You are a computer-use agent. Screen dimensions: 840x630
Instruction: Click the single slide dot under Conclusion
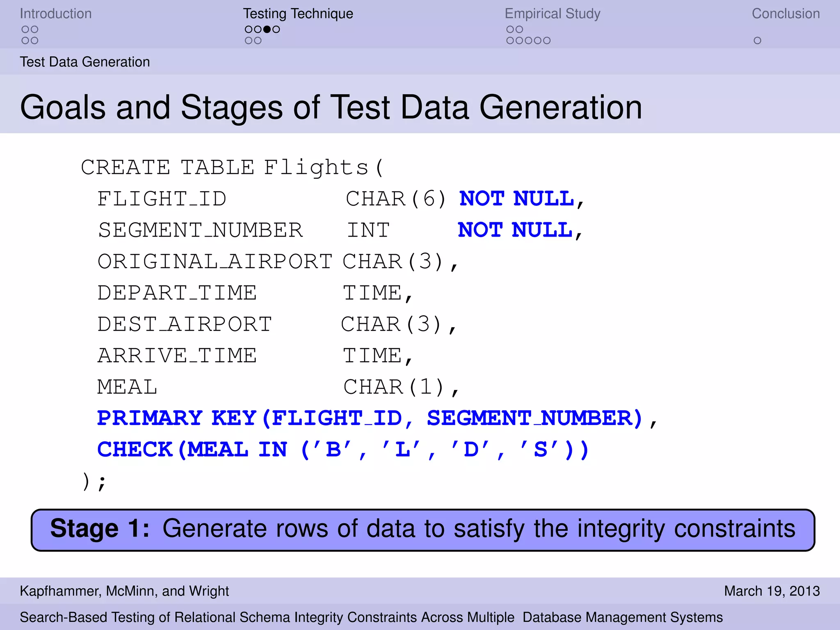(757, 41)
